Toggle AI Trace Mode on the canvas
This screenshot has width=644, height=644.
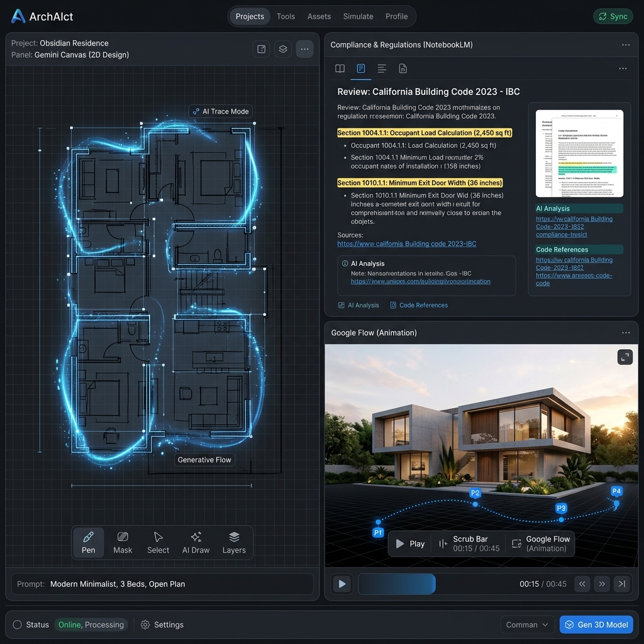coord(221,111)
